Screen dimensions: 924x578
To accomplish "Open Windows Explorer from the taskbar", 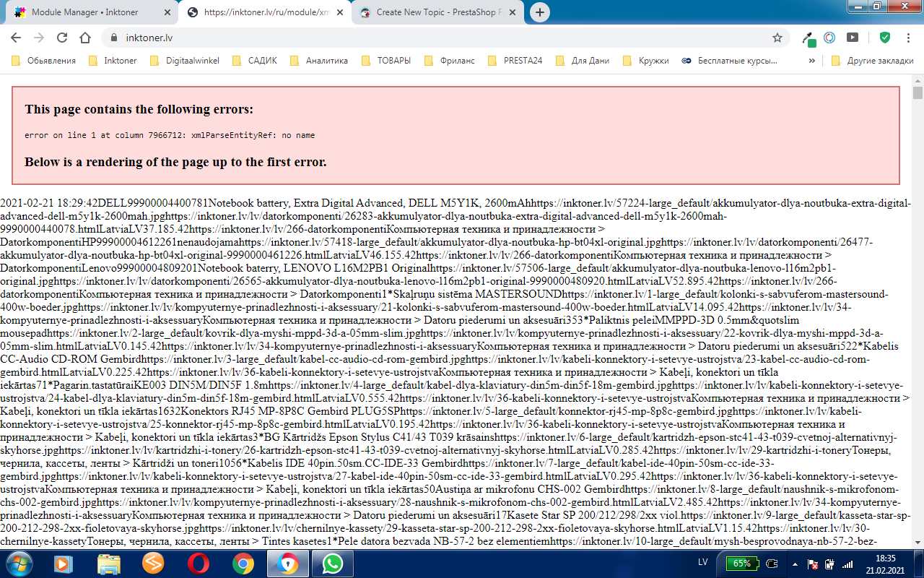I will pyautogui.click(x=109, y=563).
